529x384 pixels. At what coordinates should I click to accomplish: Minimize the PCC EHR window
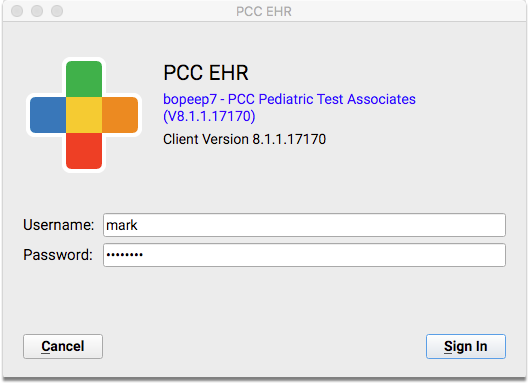point(37,11)
